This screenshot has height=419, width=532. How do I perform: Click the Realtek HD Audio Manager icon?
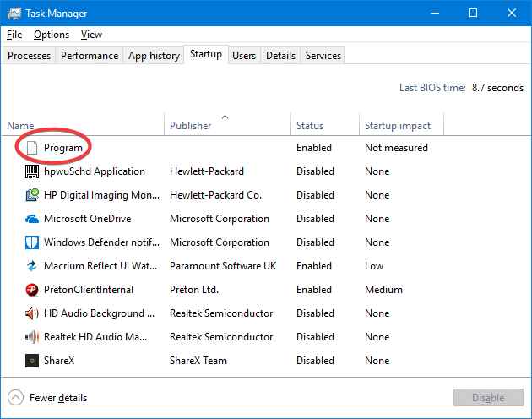tap(32, 337)
